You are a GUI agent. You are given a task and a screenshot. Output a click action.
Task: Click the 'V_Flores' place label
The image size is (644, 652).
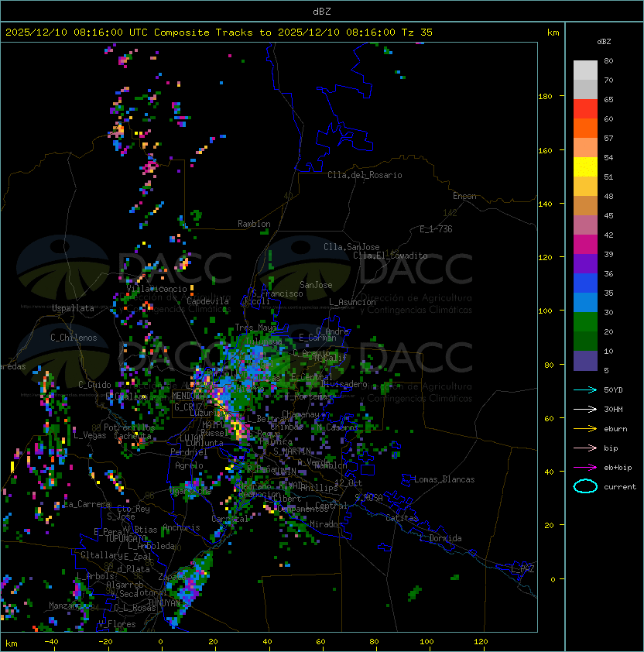pos(117,624)
